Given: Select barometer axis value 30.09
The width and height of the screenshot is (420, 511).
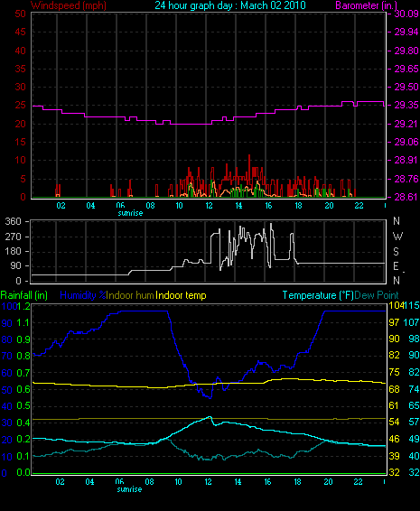Looking at the screenshot, I should [406, 14].
